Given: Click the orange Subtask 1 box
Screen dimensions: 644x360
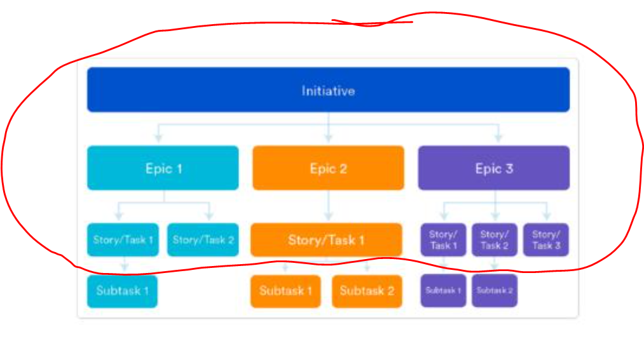Looking at the screenshot, I should [x=285, y=291].
